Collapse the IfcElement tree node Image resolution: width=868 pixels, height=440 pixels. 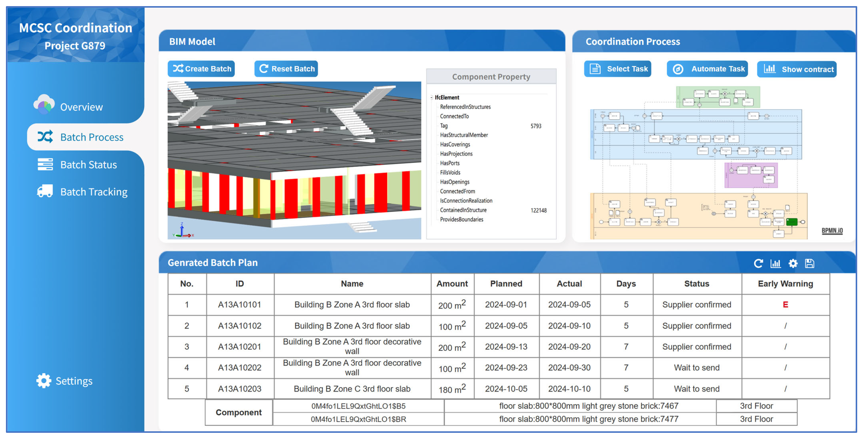point(431,98)
